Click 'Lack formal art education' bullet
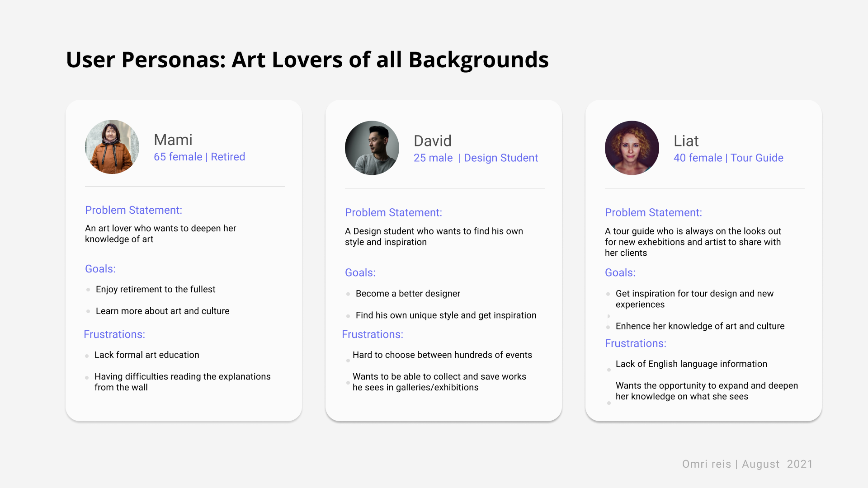 (x=146, y=355)
